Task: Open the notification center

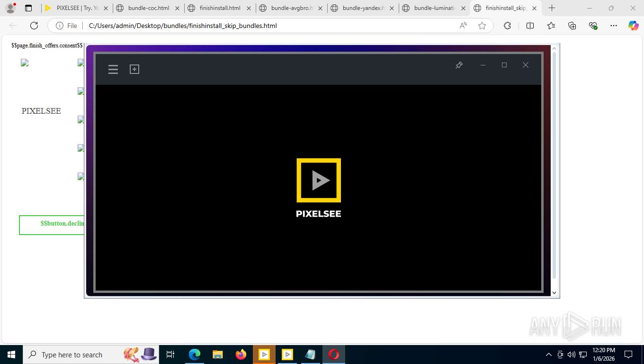Action: point(628,355)
